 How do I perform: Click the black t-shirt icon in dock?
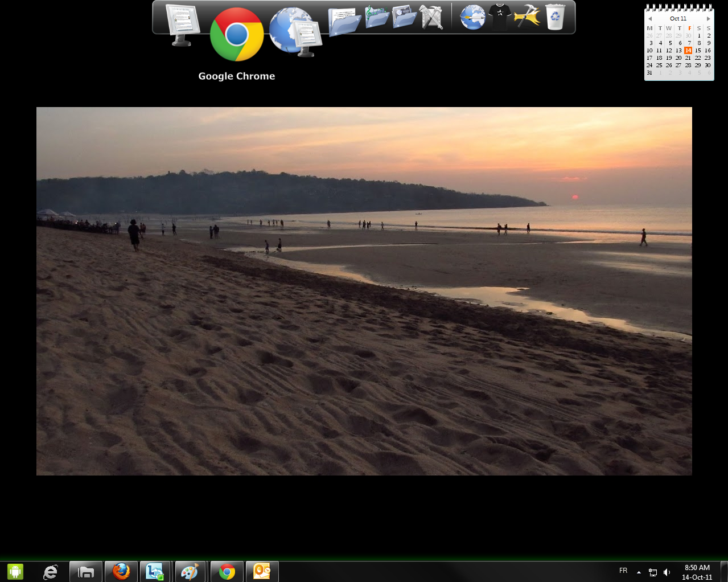click(500, 17)
